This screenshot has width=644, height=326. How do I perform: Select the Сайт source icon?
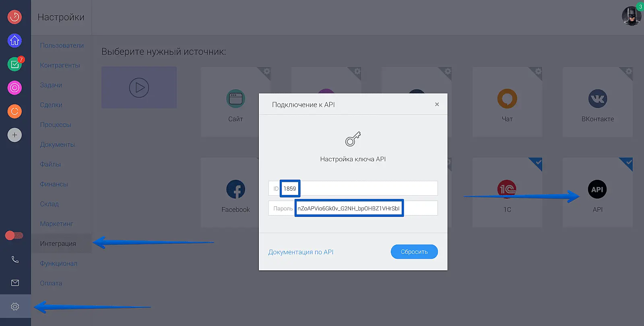pos(235,99)
